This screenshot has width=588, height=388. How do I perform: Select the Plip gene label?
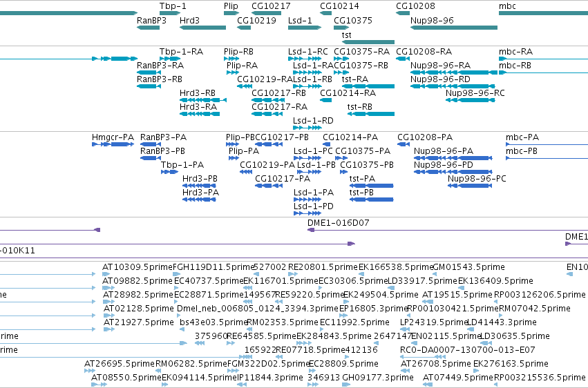click(x=231, y=6)
